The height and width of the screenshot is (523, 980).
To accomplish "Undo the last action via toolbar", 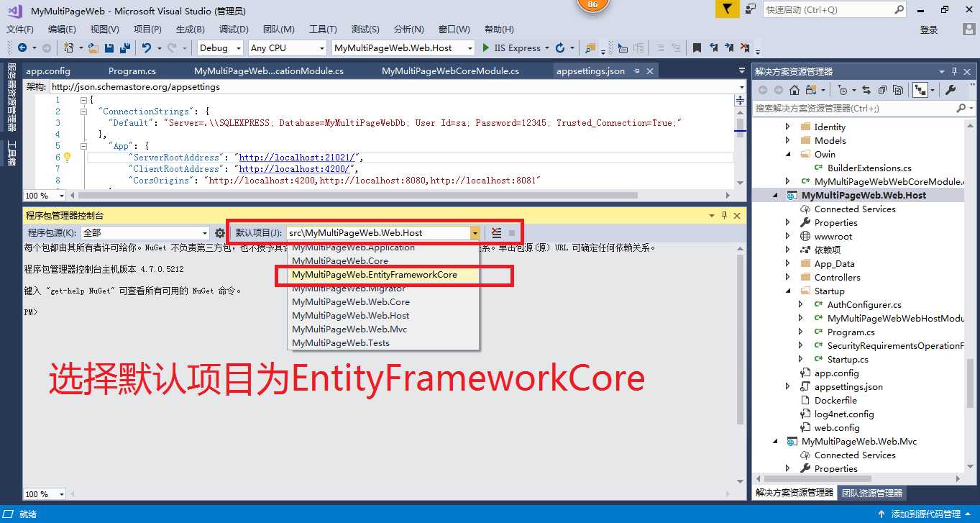I will [147, 48].
